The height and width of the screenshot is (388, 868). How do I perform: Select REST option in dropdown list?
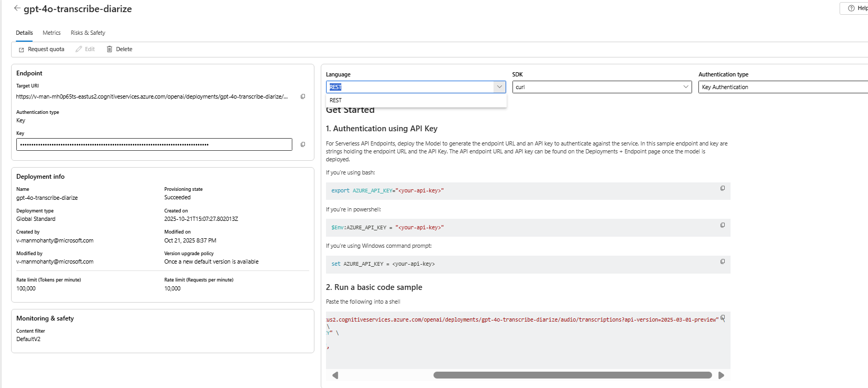(x=336, y=100)
